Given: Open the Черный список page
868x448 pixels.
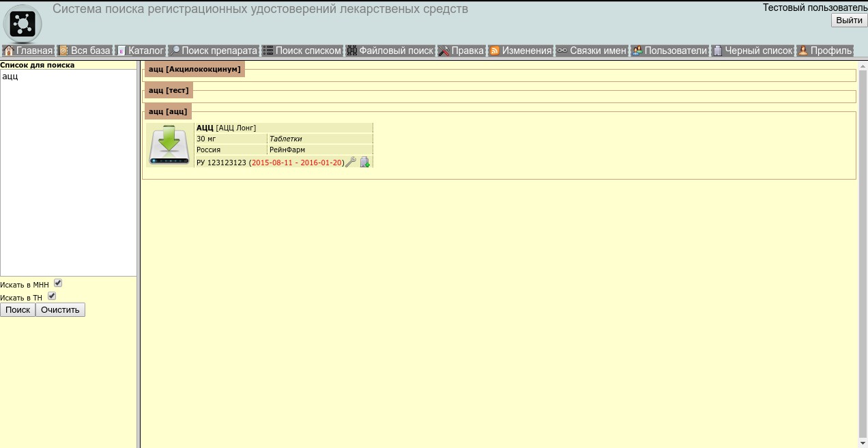Looking at the screenshot, I should click(753, 51).
